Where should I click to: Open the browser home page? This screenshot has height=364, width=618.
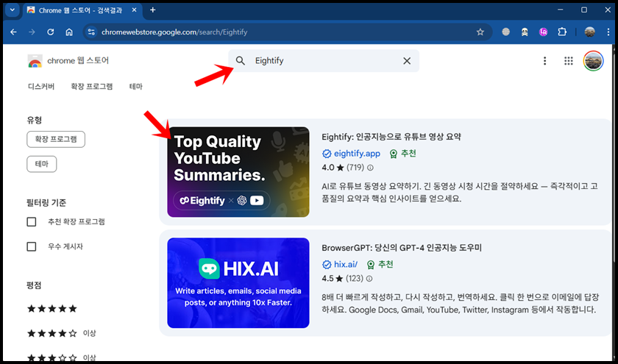(69, 32)
